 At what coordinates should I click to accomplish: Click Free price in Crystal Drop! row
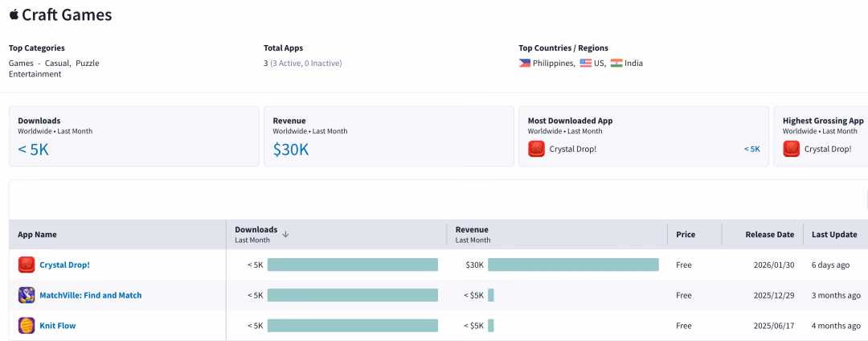[x=684, y=265]
